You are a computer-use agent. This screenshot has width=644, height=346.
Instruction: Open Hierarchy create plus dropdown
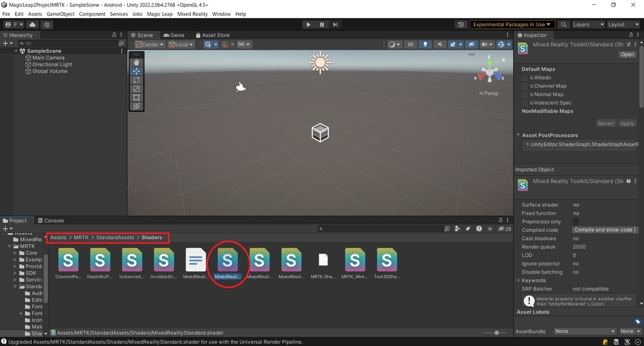(x=7, y=44)
